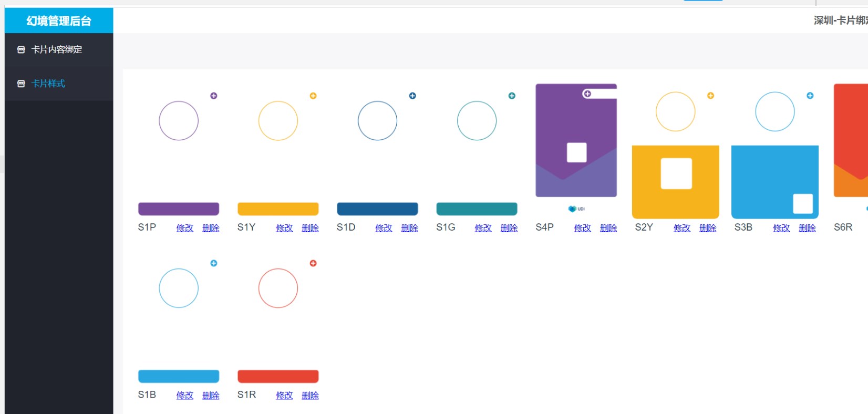Click white plus icon on S4P card
This screenshot has width=868, height=414.
click(587, 94)
